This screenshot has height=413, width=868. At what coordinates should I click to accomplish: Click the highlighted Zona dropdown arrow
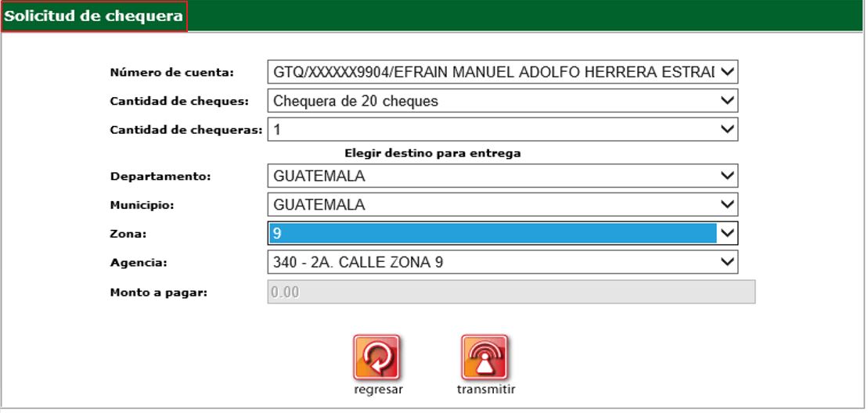click(727, 233)
